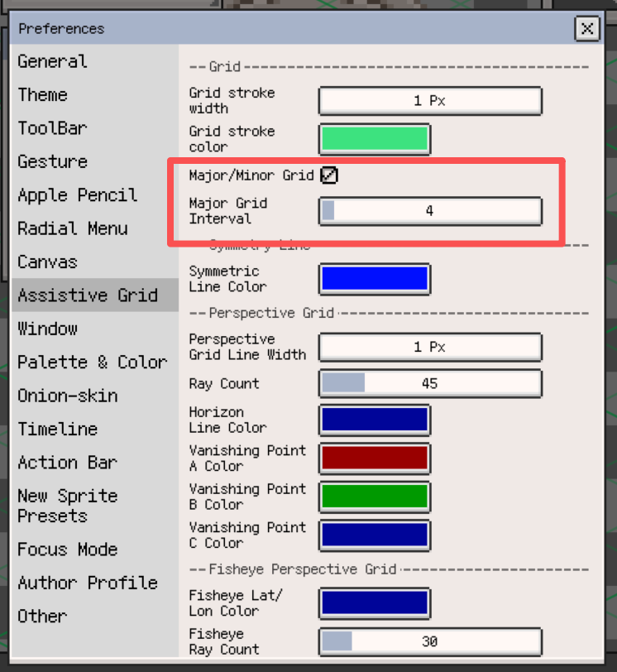This screenshot has width=617, height=672.
Task: Click the Ray Count slider
Action: [430, 383]
